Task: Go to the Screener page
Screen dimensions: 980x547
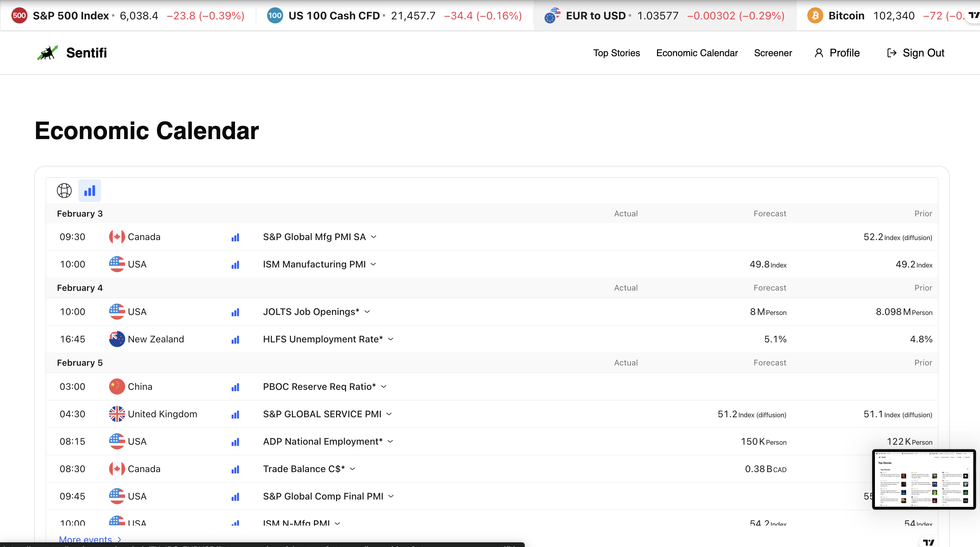Action: 773,53
